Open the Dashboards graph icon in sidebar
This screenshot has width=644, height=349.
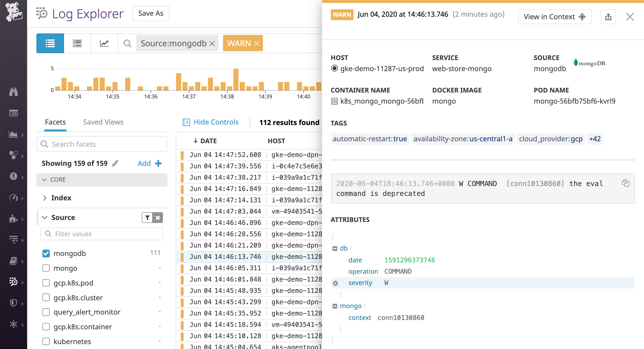[14, 134]
